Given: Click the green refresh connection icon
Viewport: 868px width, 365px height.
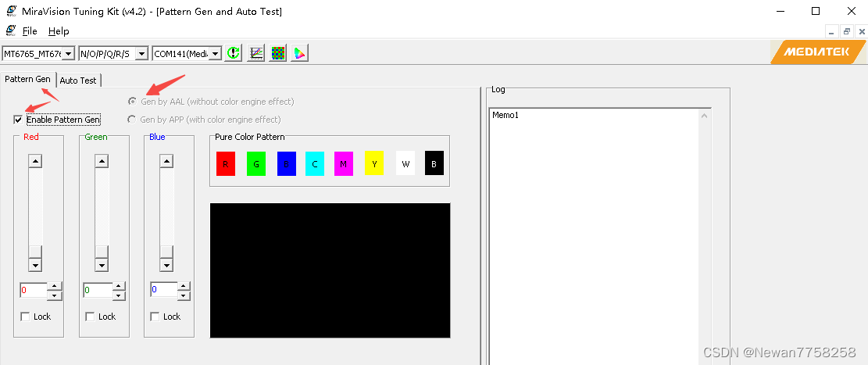Looking at the screenshot, I should pyautogui.click(x=234, y=53).
